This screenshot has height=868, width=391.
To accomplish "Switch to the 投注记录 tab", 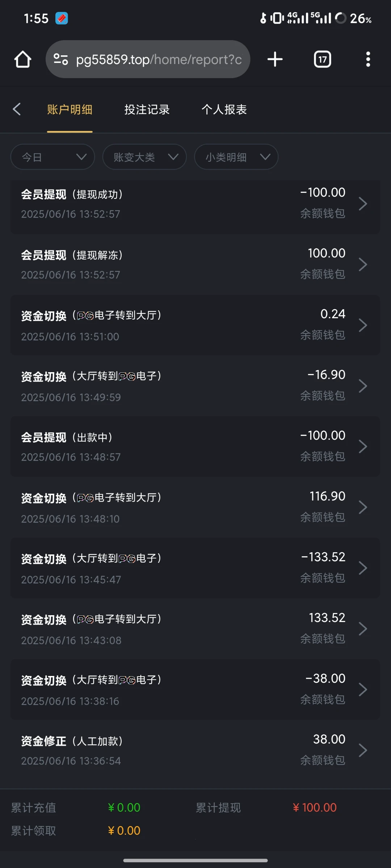I will pos(147,109).
